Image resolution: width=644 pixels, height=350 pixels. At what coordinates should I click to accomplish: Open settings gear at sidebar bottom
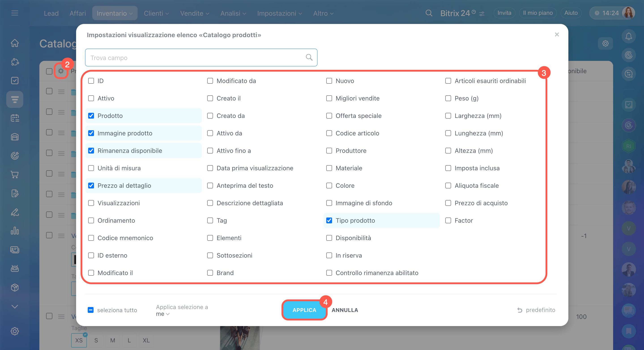(x=15, y=331)
